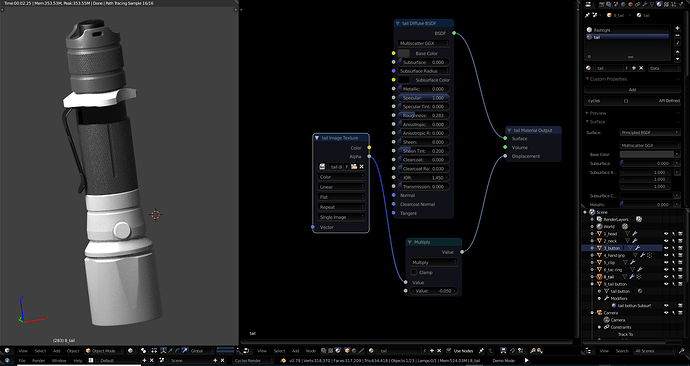
Task: Toggle render camera icon for 5_clip
Action: pos(680,263)
